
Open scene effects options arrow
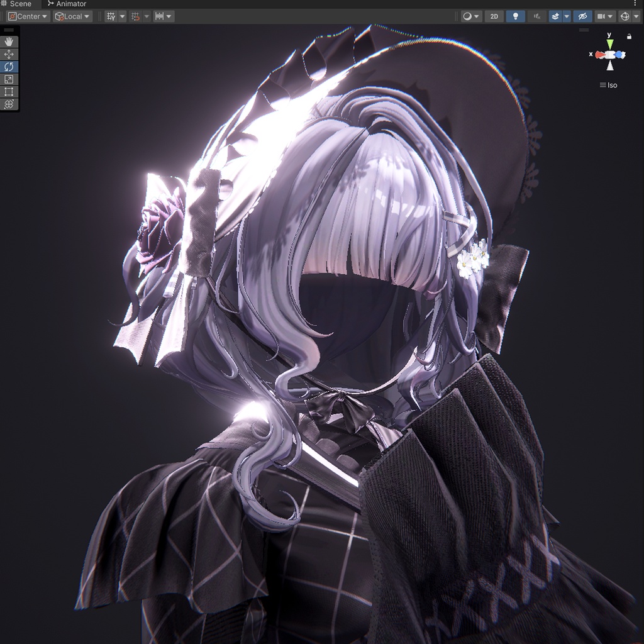(x=567, y=16)
